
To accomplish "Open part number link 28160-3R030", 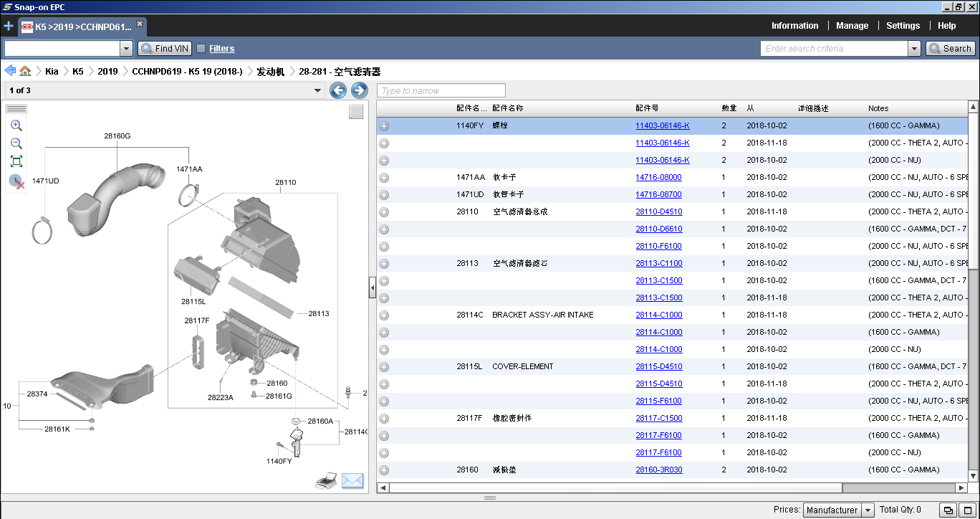I will (x=659, y=470).
